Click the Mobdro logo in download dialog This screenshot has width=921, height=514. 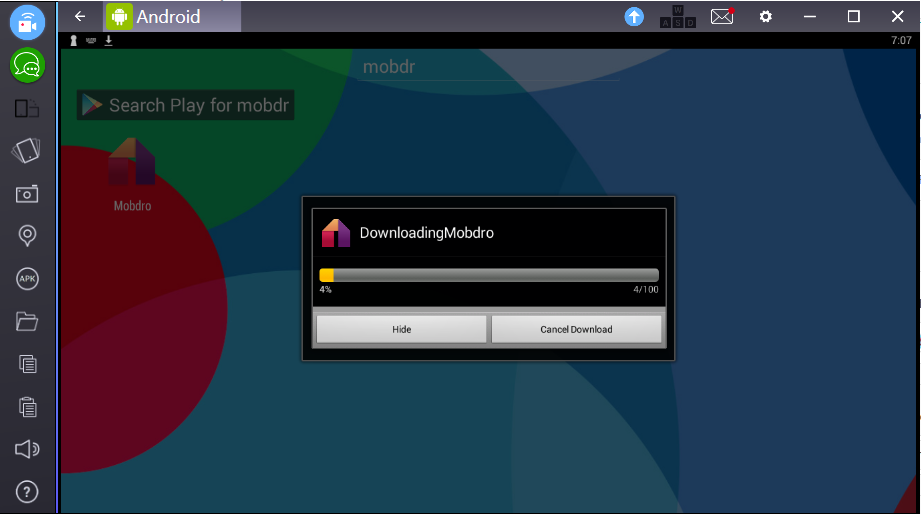[x=336, y=233]
